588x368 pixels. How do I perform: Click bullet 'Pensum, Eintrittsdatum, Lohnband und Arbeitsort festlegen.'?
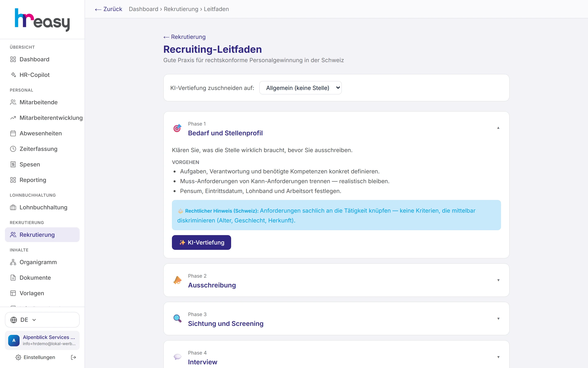[x=261, y=191]
